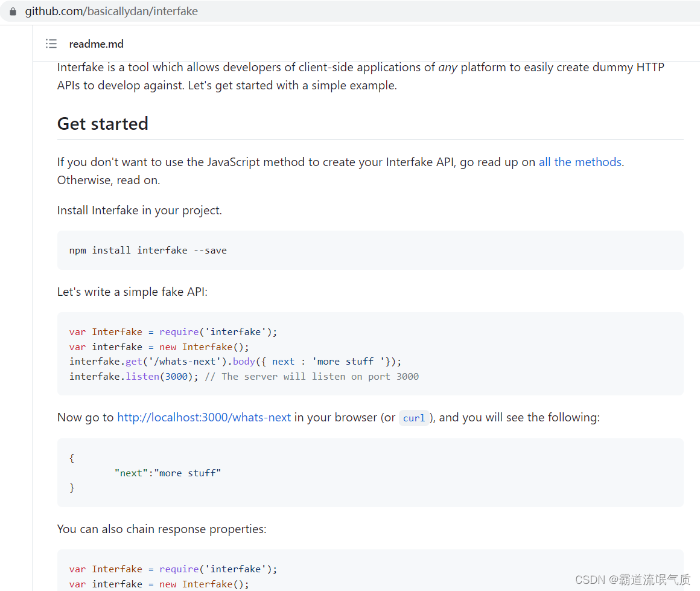
Task: Click the lock icon in address bar
Action: coord(13,11)
